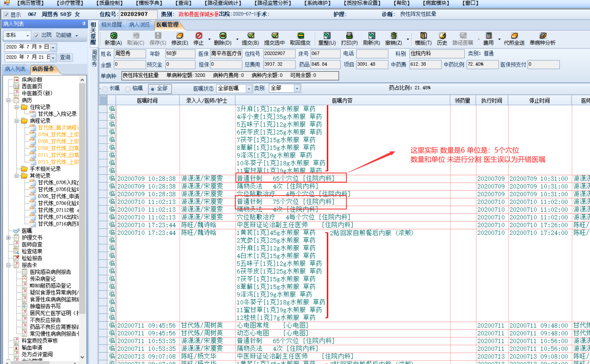Open the 医嘱状态 dropdown
Viewport: 590px width, 364px height.
click(x=249, y=89)
